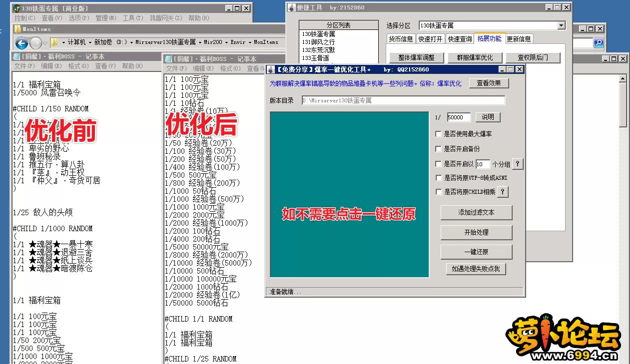Check 是否将原CHILD相乘 option

point(439,192)
